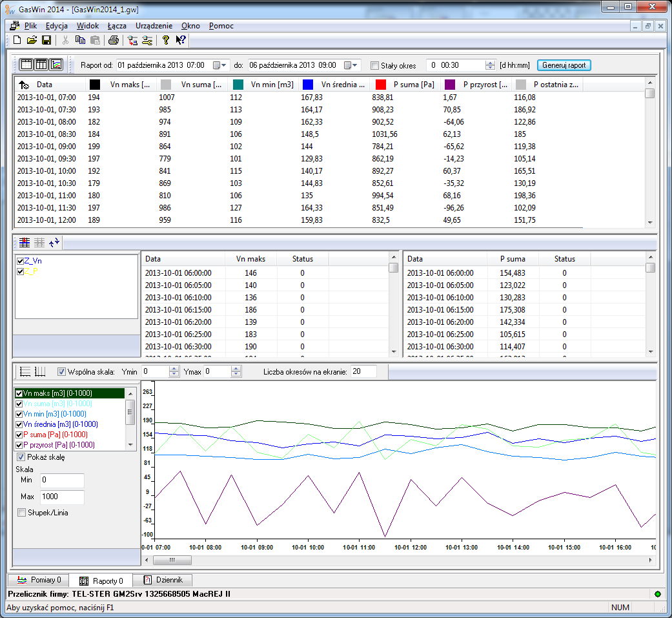Click the P suma column header in right table

point(513,259)
